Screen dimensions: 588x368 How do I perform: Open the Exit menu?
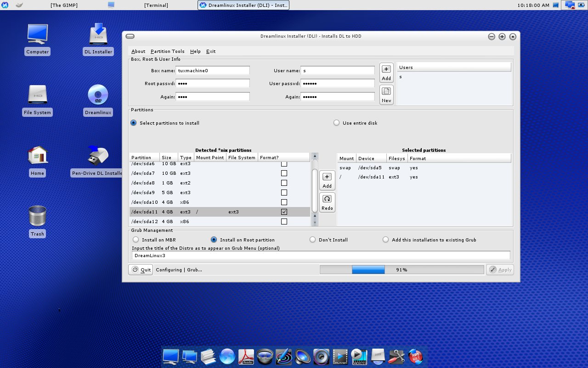211,52
